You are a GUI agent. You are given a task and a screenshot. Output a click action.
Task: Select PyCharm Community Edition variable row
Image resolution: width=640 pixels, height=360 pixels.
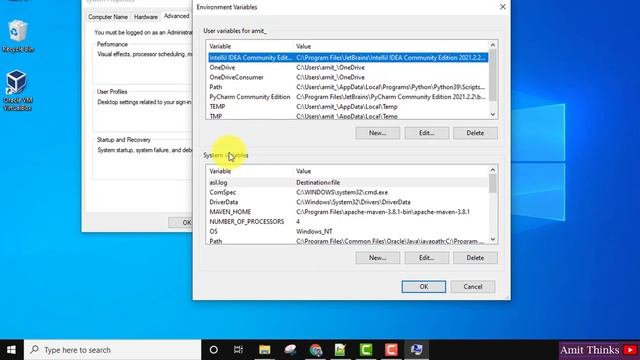click(x=348, y=97)
